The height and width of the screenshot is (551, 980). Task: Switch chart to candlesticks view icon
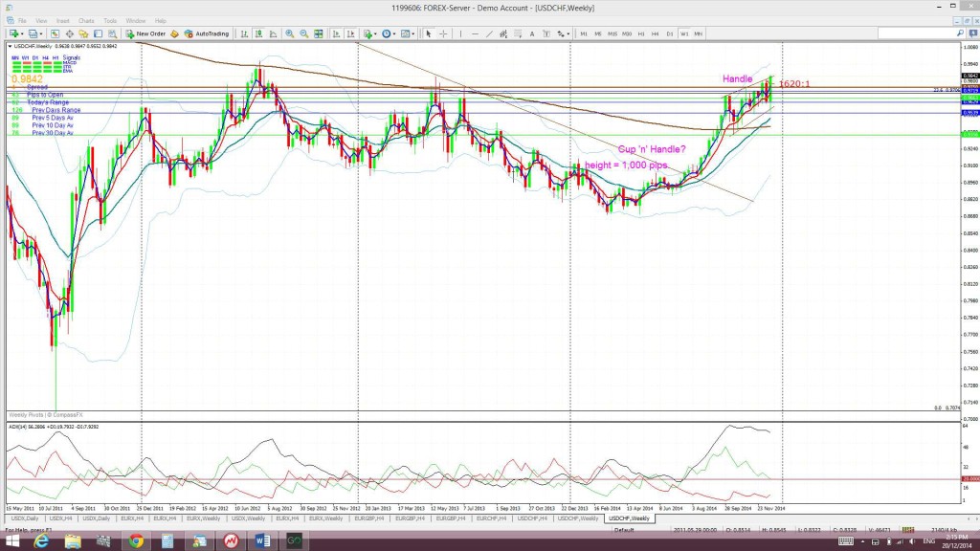coord(258,33)
